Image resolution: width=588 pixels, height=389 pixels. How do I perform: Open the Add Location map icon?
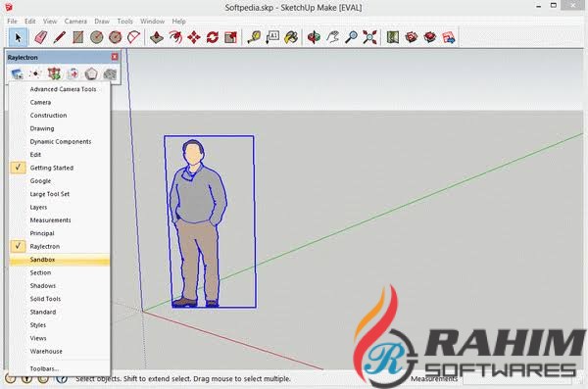pos(393,37)
